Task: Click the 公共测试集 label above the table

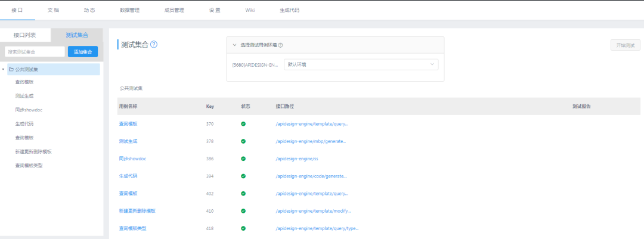Action: click(x=131, y=88)
